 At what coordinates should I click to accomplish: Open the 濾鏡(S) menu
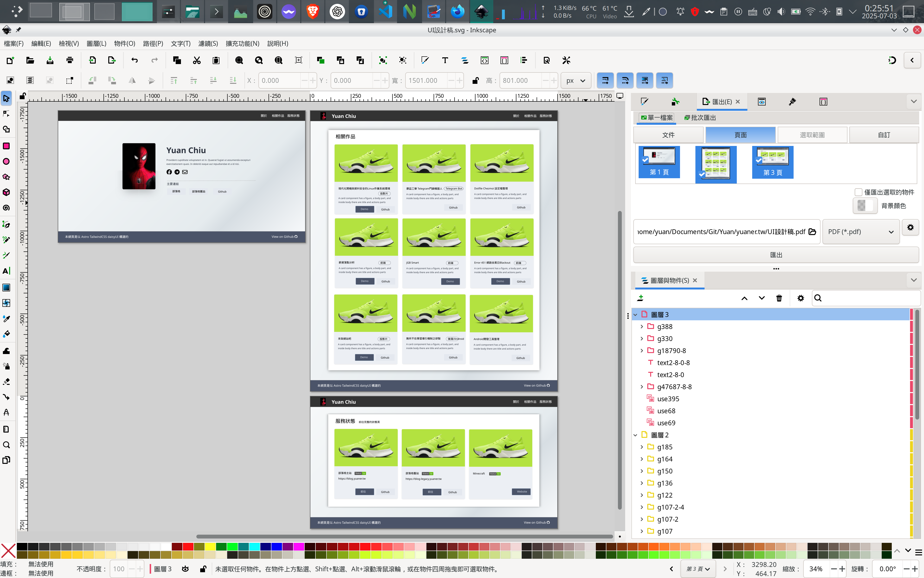(x=208, y=44)
